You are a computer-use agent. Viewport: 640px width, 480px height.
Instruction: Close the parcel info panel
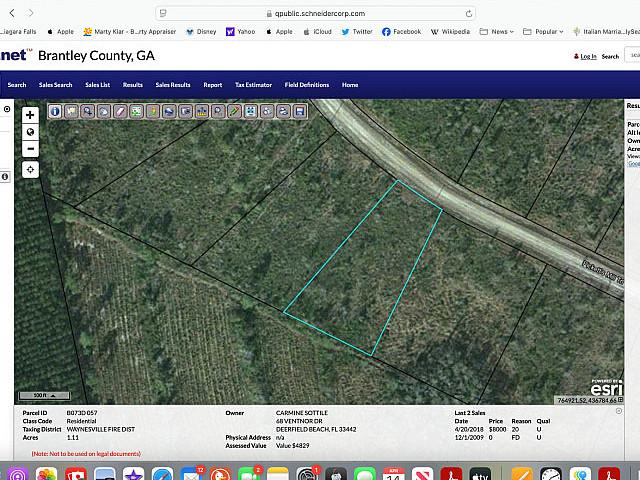(619, 411)
